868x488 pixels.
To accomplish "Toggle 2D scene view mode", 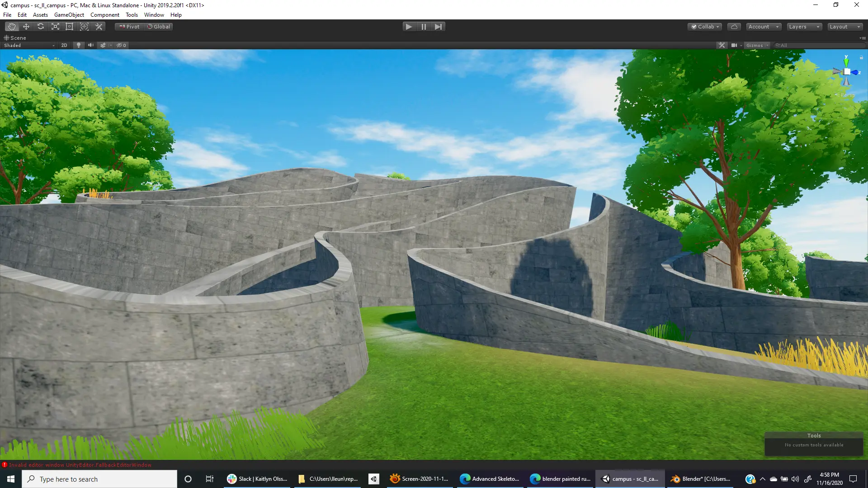I will 64,45.
